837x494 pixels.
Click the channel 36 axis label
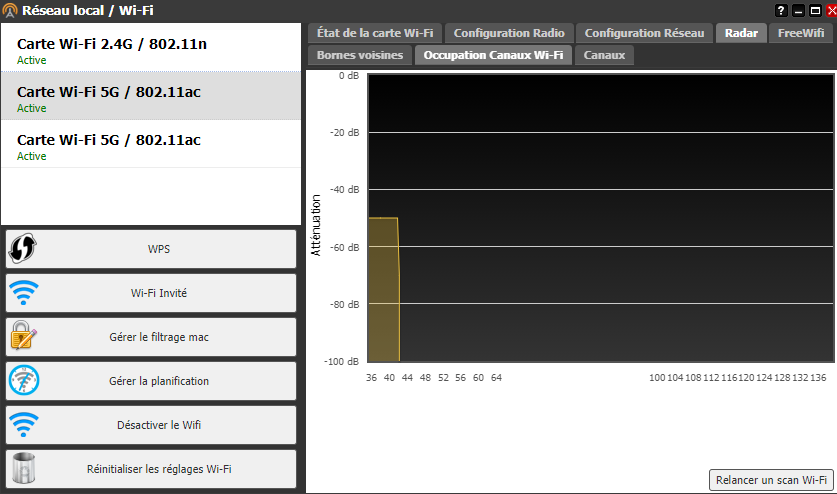point(372,378)
